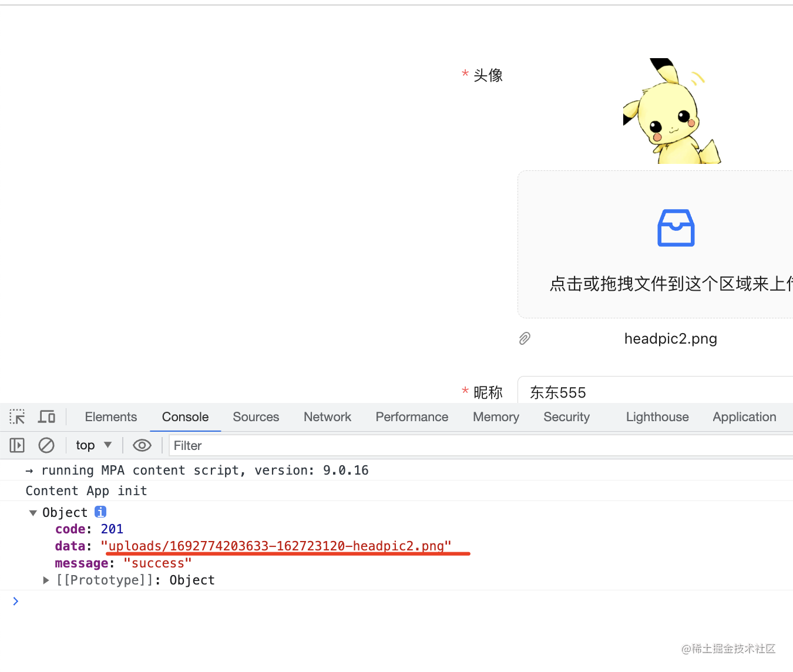Click the message "success" value
Screen dimensions: 793x672
(x=157, y=563)
